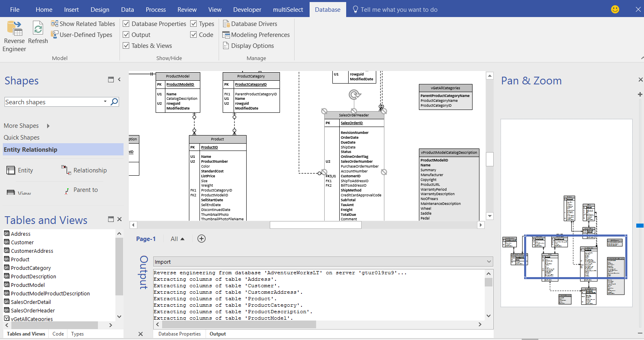This screenshot has height=340, width=644.
Task: Click Pan & Zoom zoom-in plus
Action: click(640, 94)
